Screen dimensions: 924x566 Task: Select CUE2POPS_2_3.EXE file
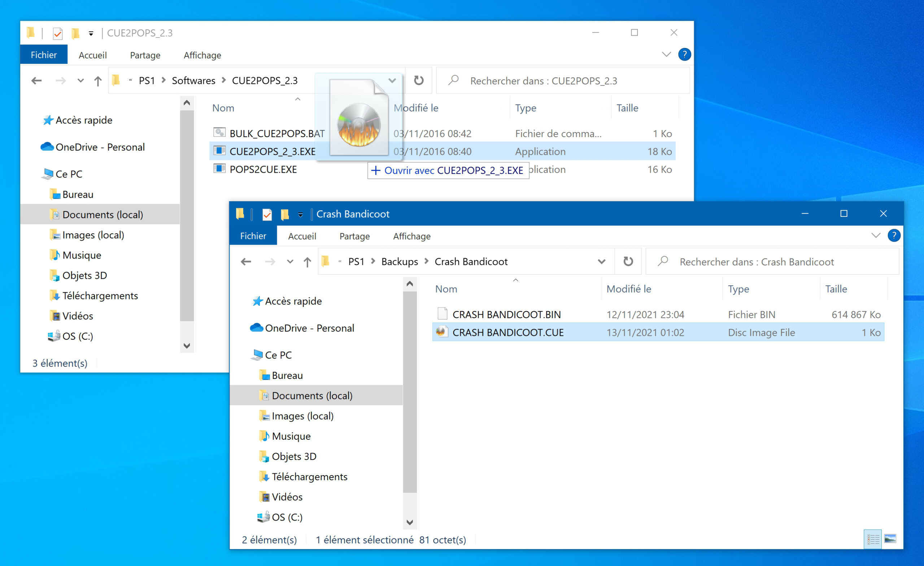443,152
